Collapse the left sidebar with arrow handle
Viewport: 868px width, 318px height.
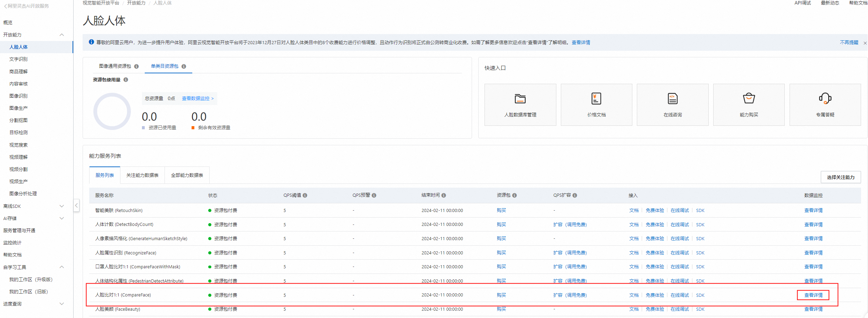click(x=76, y=205)
